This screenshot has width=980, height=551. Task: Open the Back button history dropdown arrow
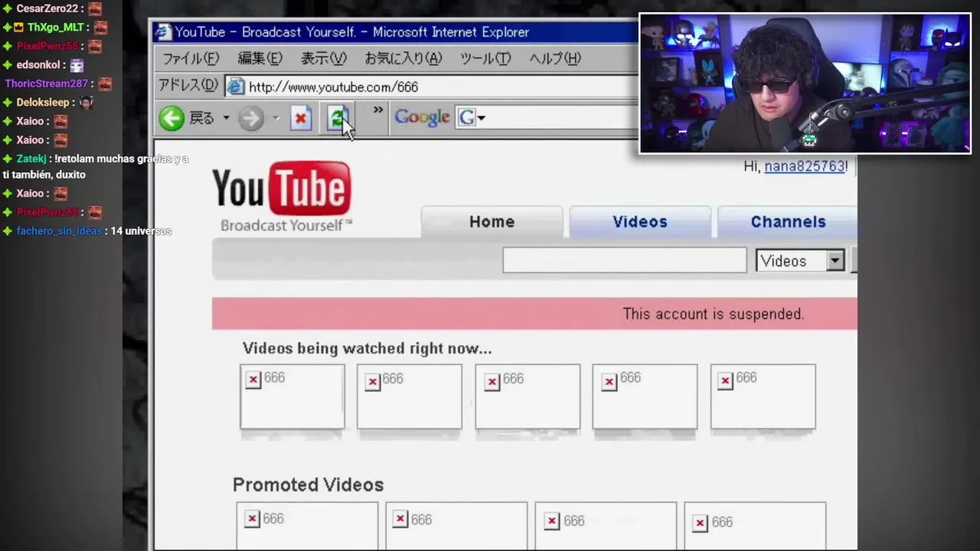tap(226, 118)
